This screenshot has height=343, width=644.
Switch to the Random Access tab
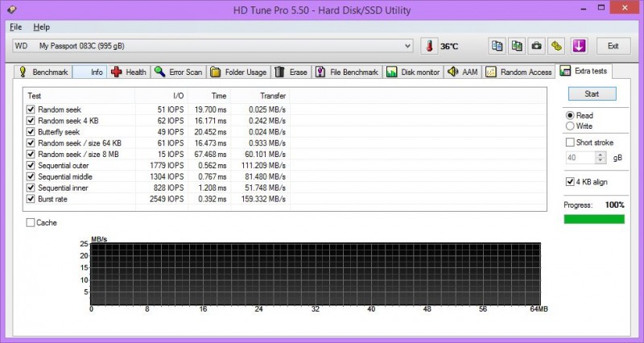pos(519,72)
